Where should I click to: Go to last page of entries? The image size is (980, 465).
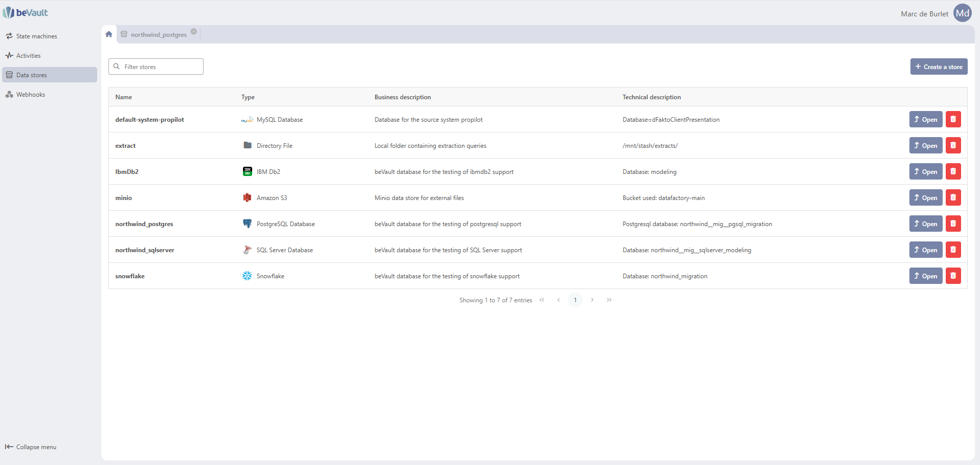click(x=609, y=300)
